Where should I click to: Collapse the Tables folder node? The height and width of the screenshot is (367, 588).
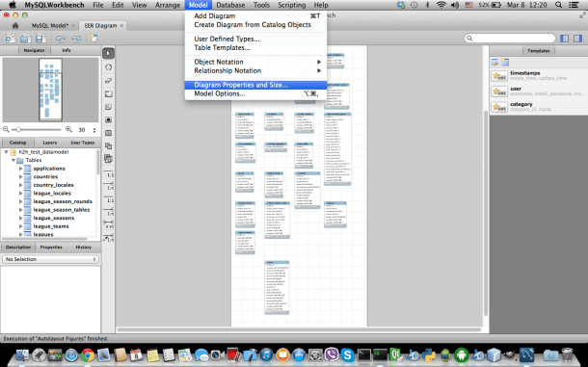click(x=13, y=161)
